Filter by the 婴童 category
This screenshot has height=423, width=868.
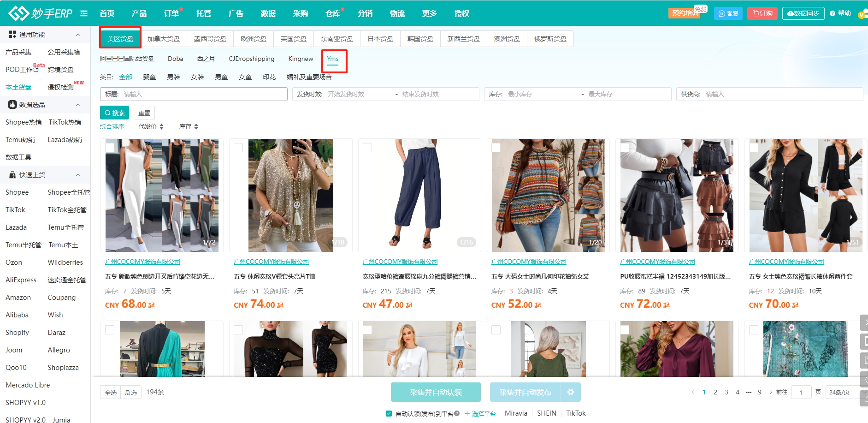149,77
